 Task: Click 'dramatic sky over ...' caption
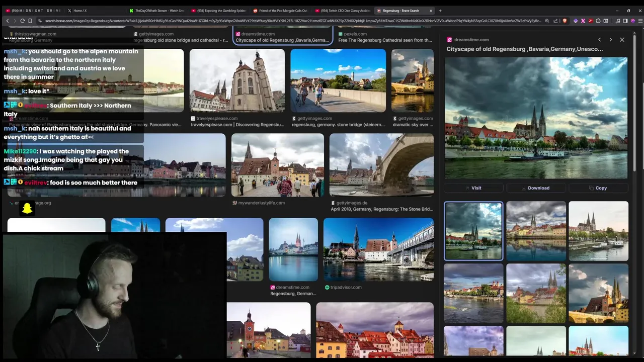pos(413,125)
